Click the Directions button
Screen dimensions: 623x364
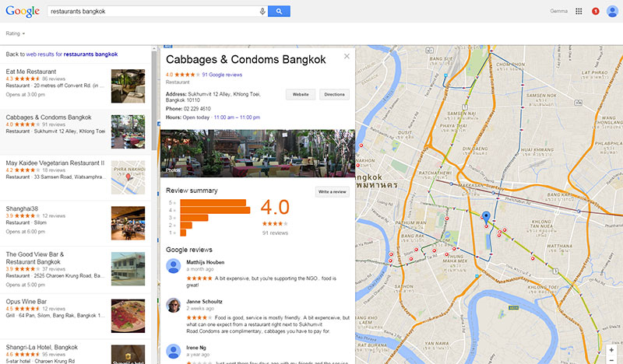[334, 94]
